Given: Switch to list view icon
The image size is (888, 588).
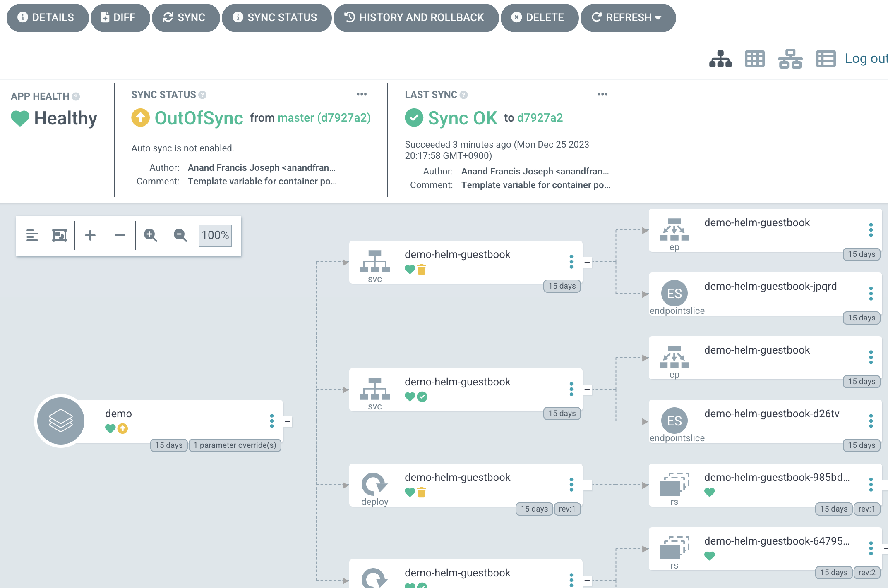Looking at the screenshot, I should coord(826,59).
